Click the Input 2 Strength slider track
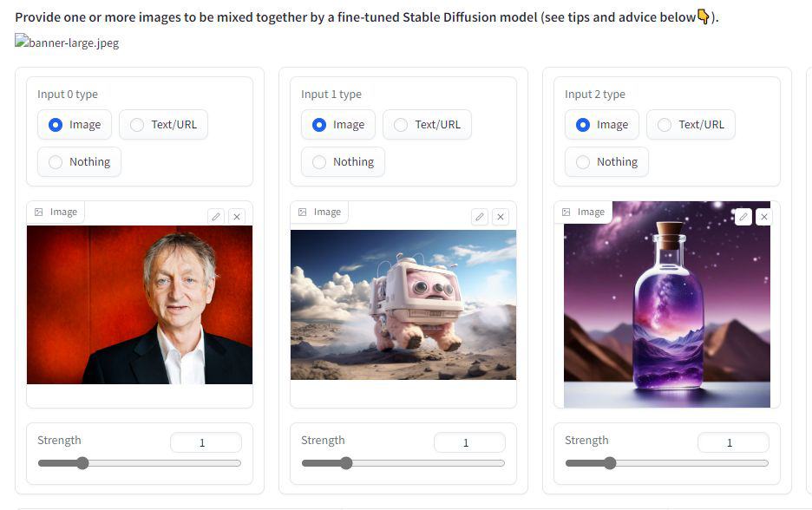Viewport: 812px width, 510px height. tap(667, 463)
